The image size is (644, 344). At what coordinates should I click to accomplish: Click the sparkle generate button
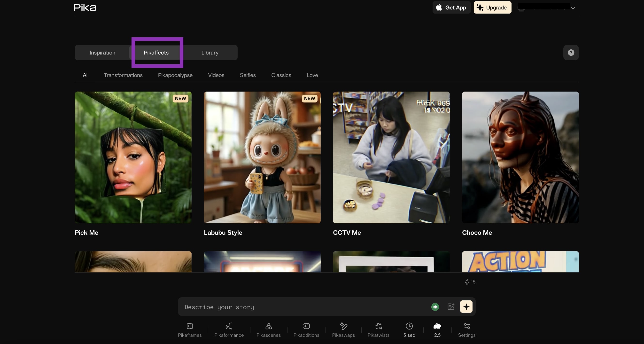pyautogui.click(x=466, y=307)
